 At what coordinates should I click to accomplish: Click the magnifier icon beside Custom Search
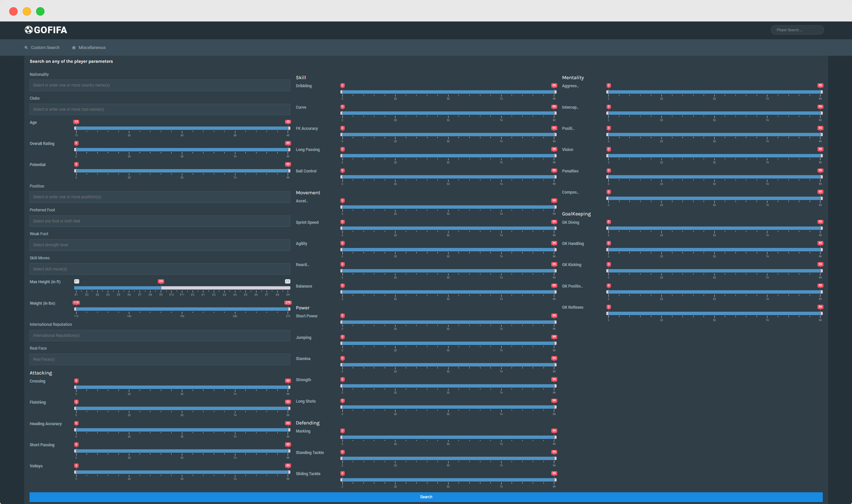tap(26, 48)
